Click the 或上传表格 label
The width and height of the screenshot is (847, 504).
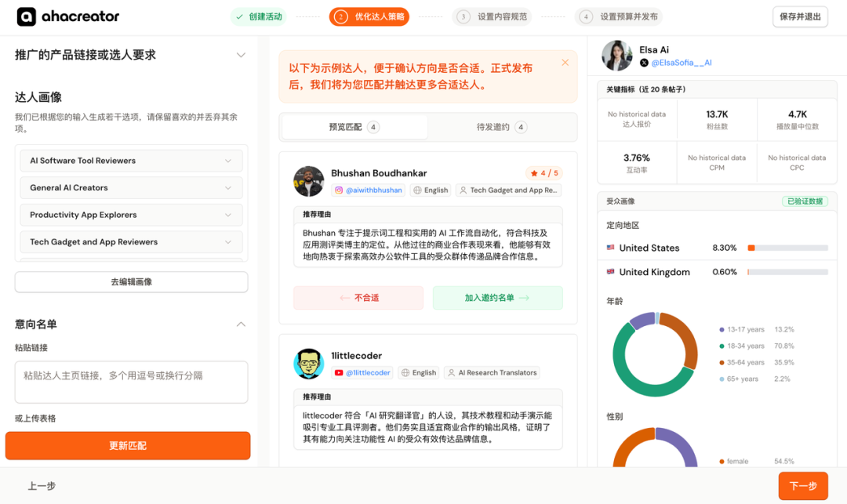(35, 419)
